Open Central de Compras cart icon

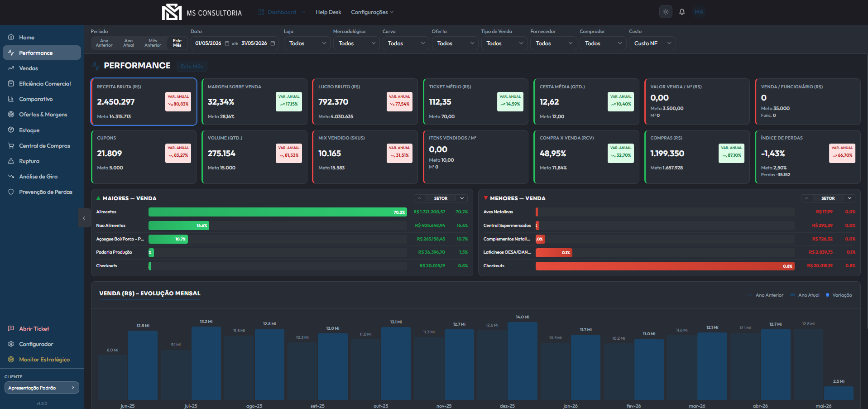[11, 145]
